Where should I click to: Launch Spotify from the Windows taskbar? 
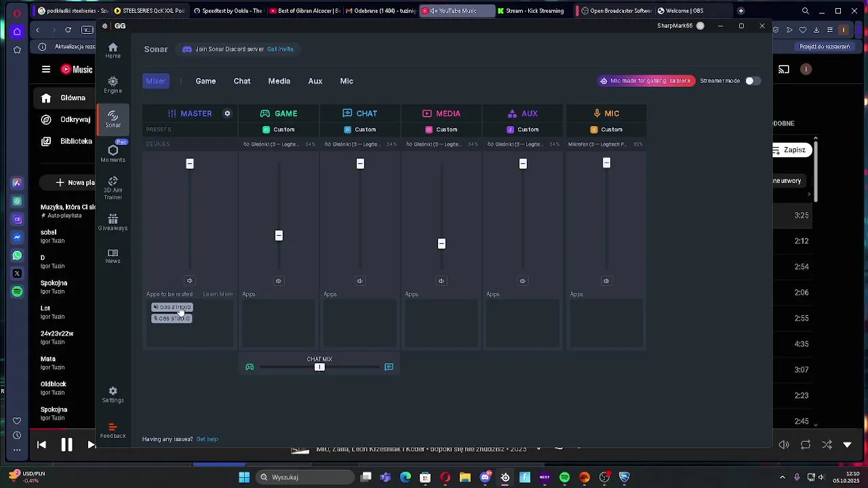(564, 477)
